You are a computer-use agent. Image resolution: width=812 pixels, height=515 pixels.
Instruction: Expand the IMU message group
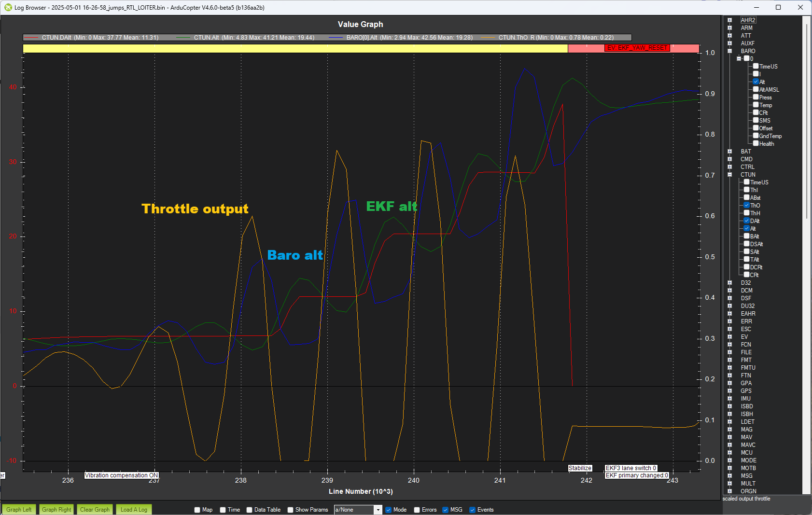click(730, 399)
